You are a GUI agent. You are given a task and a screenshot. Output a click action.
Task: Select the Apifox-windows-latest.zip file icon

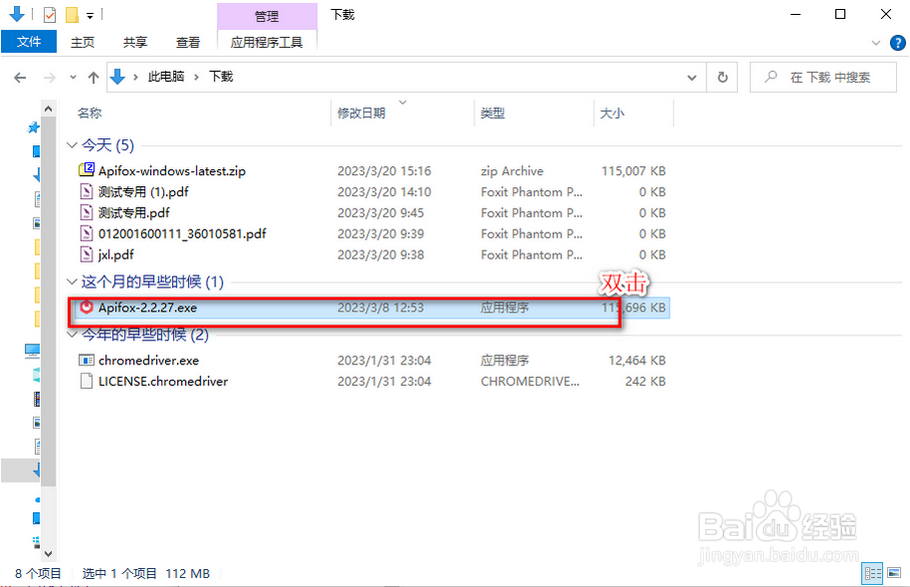(86, 170)
